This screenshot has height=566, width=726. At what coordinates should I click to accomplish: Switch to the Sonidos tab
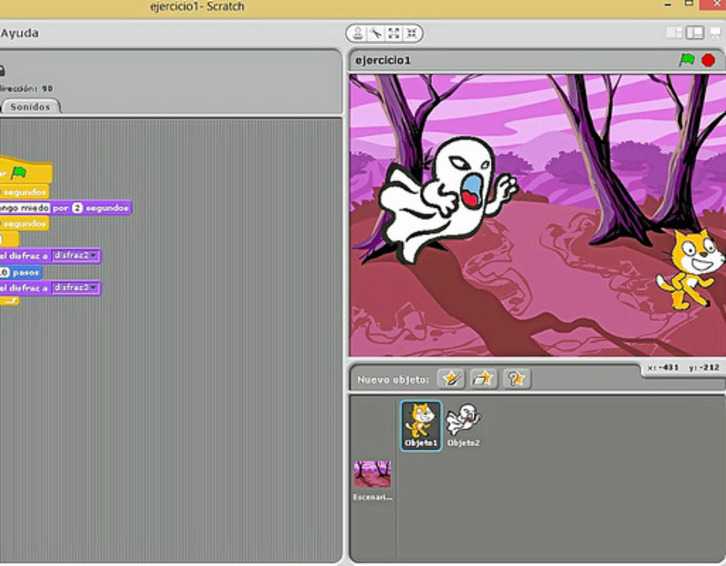click(x=30, y=107)
